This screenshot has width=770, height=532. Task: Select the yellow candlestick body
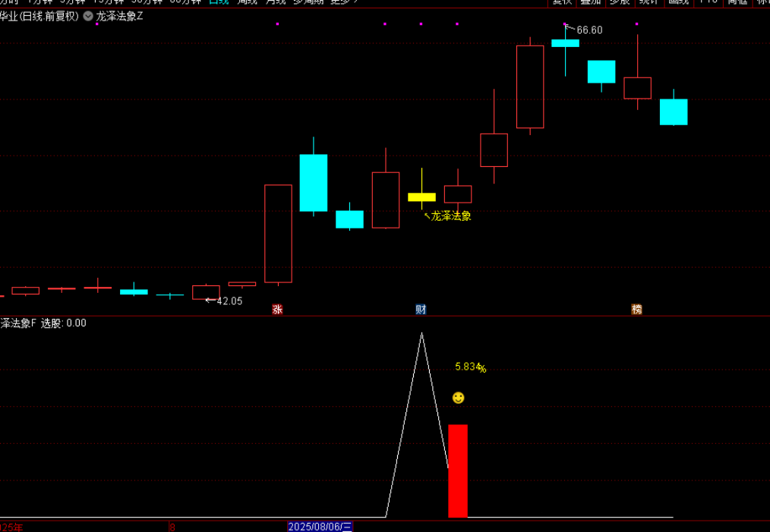[421, 197]
